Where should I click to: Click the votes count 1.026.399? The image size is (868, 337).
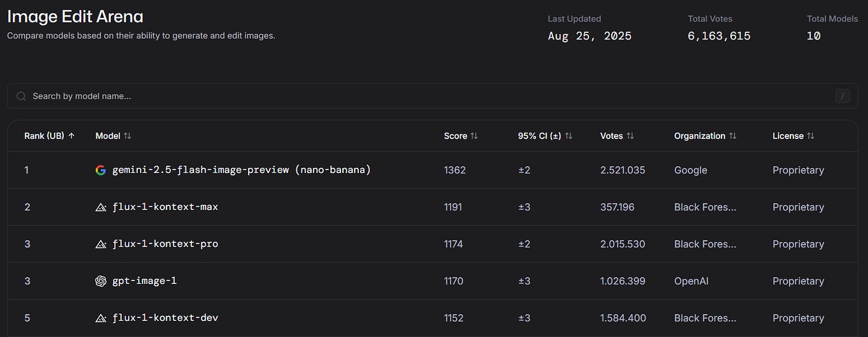click(623, 281)
